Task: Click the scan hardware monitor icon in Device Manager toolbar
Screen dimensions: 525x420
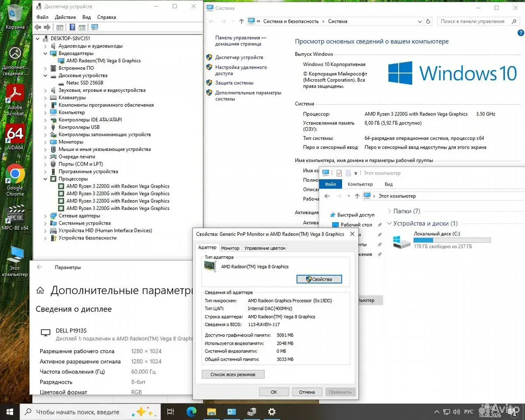Action: tap(95, 28)
